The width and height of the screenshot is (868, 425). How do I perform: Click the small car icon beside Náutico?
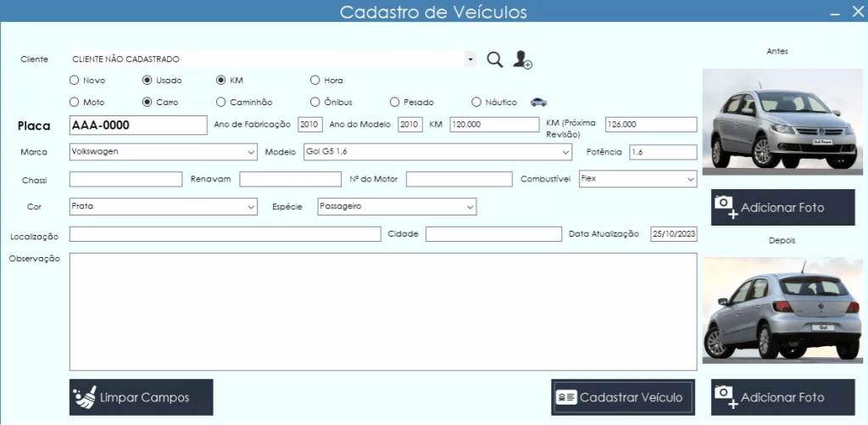pyautogui.click(x=538, y=102)
